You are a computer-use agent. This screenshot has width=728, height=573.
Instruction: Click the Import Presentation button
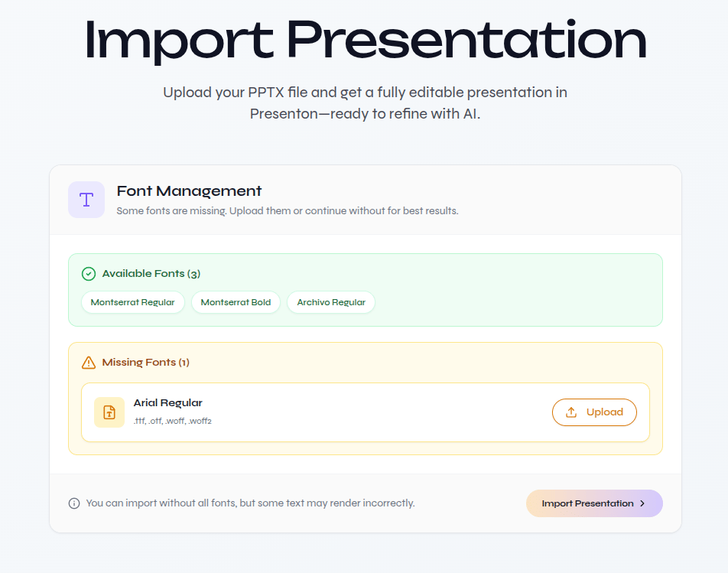pyautogui.click(x=594, y=503)
